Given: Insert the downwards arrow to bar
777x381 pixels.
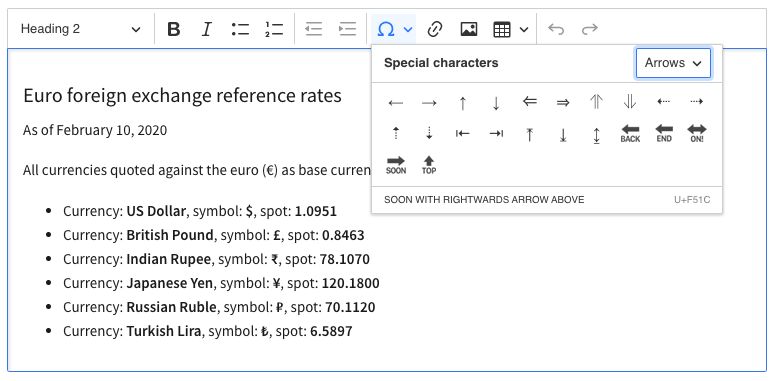Looking at the screenshot, I should click(x=563, y=134).
